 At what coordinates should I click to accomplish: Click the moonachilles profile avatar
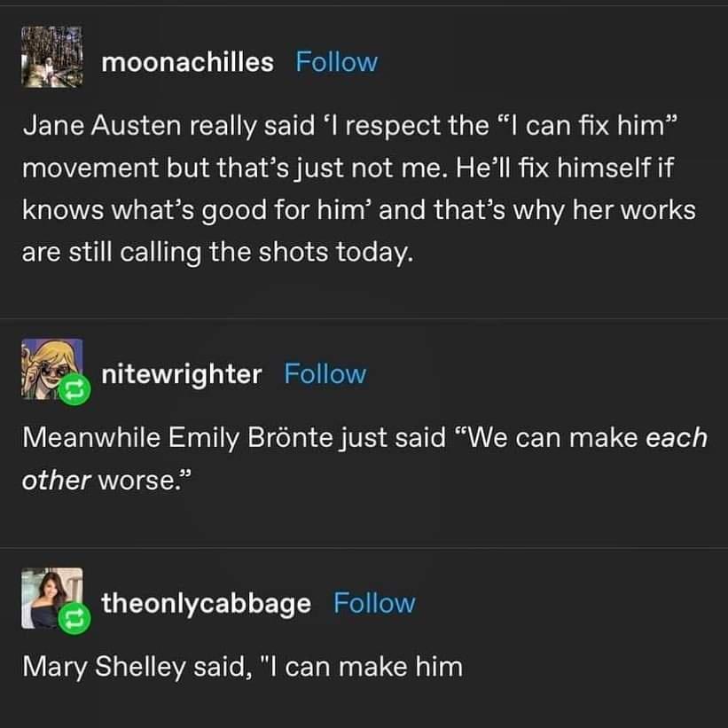tap(51, 57)
